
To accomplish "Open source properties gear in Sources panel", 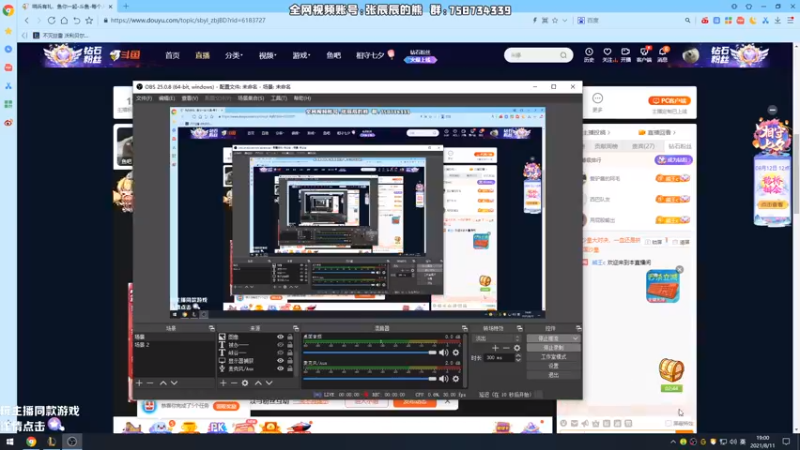I will tap(245, 383).
